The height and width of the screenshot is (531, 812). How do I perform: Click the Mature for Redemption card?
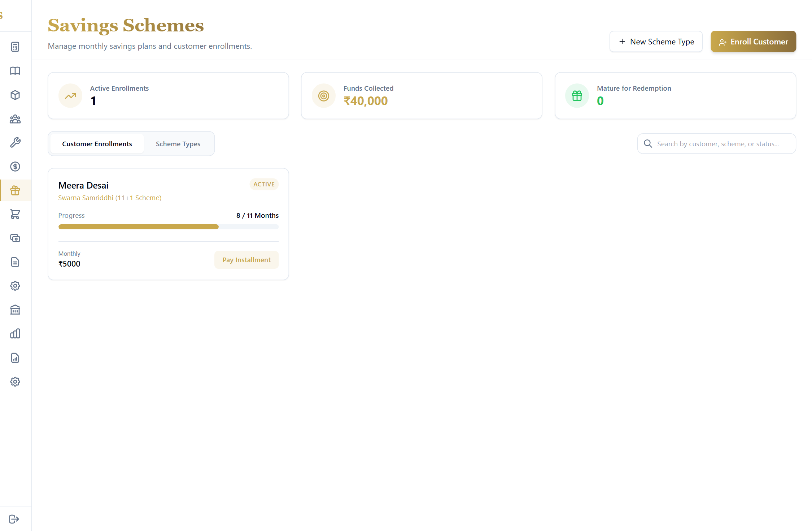675,95
